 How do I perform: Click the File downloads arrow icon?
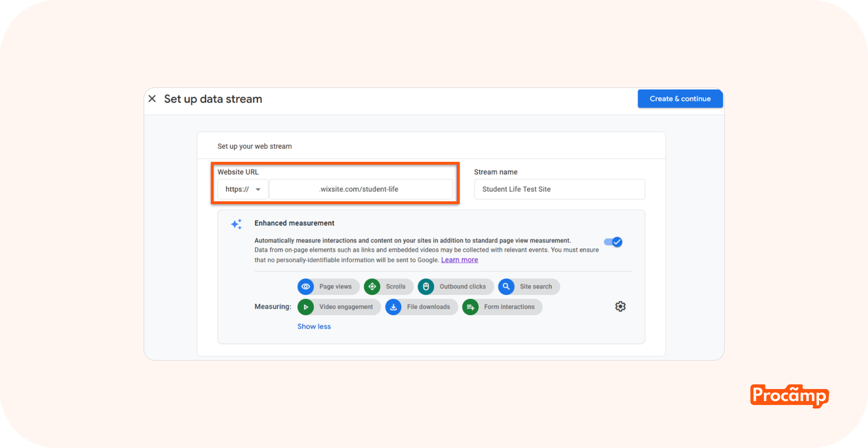[393, 307]
